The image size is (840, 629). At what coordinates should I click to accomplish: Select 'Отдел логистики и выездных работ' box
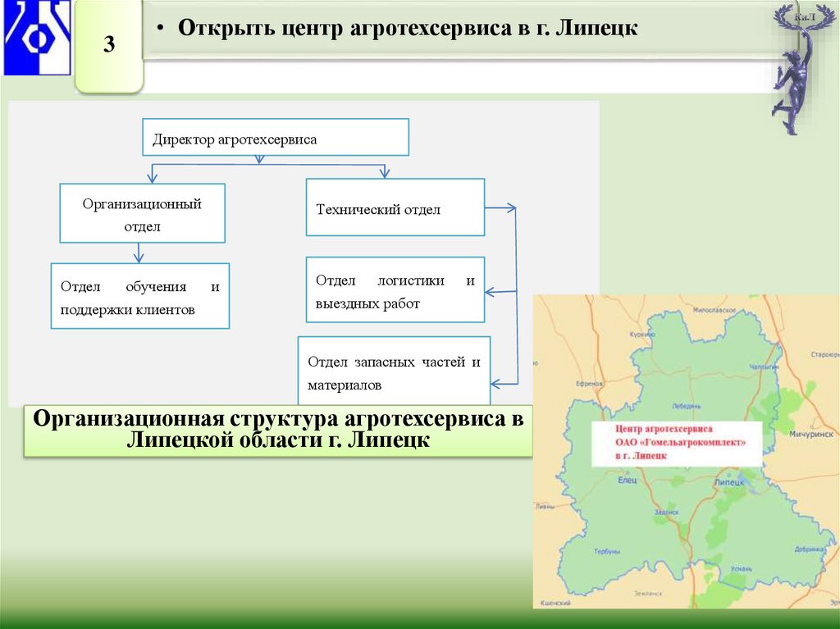tap(395, 289)
